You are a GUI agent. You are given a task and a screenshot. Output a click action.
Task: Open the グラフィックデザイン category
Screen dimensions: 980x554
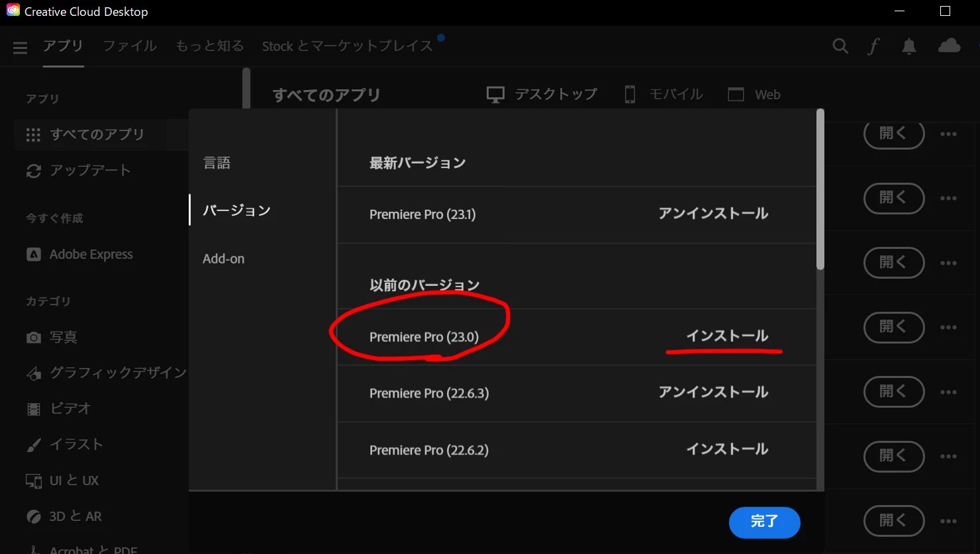(118, 373)
